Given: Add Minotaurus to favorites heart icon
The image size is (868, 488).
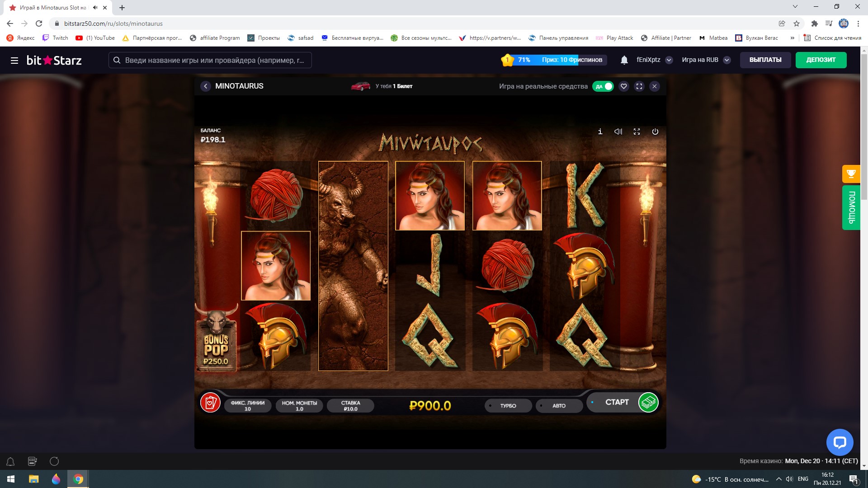Looking at the screenshot, I should (624, 86).
